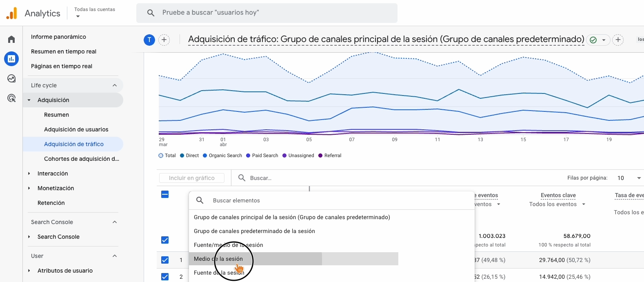Screen dimensions: 644x282
Task: Select Medio de la sesión option
Action: pos(218,259)
